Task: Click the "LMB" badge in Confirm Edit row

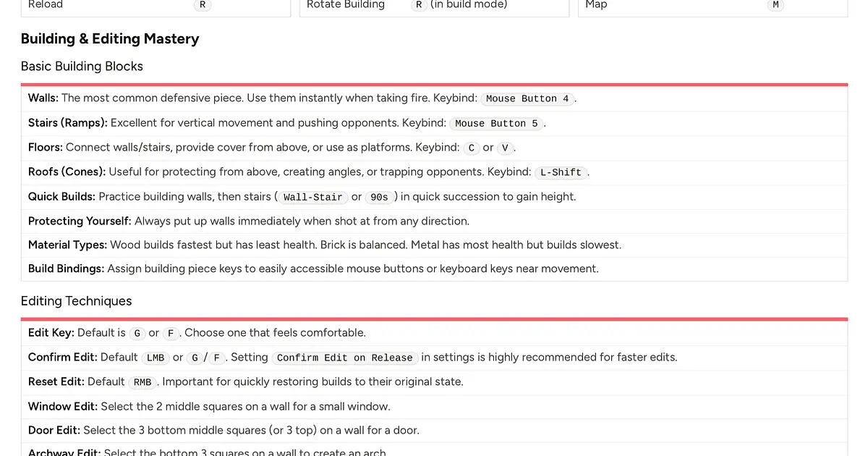Action: [x=156, y=358]
